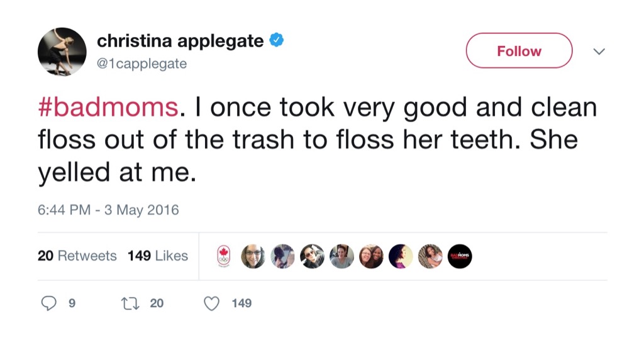The height and width of the screenshot is (345, 644).
Task: Open the liker avatar wearing sunglasses
Action: [x=312, y=256]
